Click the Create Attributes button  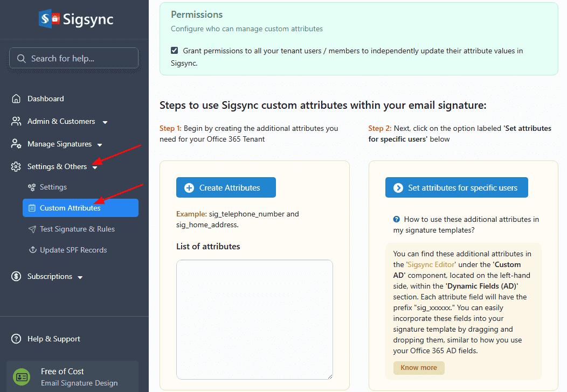point(226,188)
